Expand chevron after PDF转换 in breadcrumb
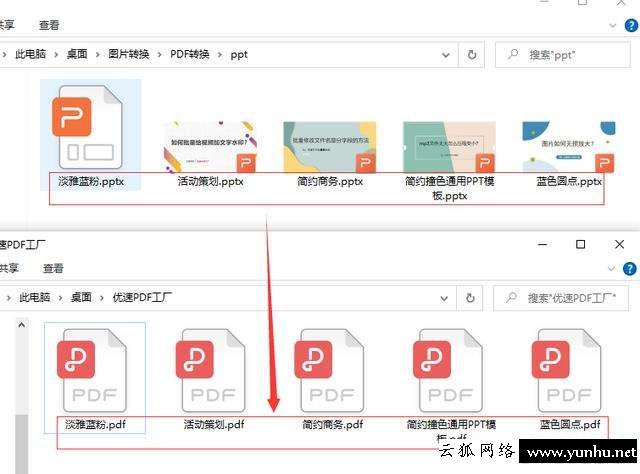This screenshot has height=474, width=640. 220,54
